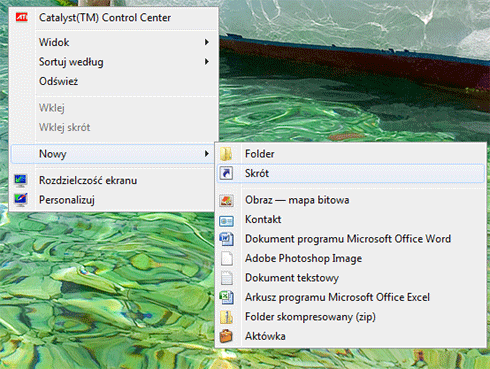Click the greyed Wklej skrót entry

point(114,127)
